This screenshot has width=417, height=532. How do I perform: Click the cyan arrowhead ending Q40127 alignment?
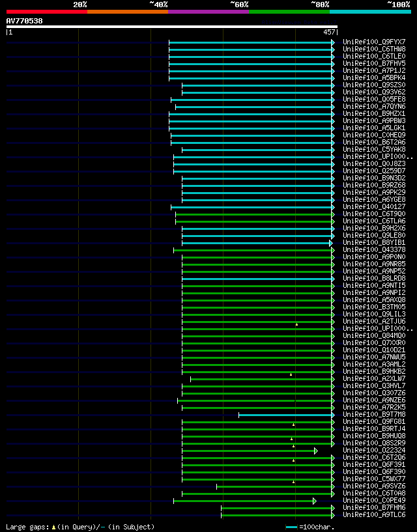(333, 207)
